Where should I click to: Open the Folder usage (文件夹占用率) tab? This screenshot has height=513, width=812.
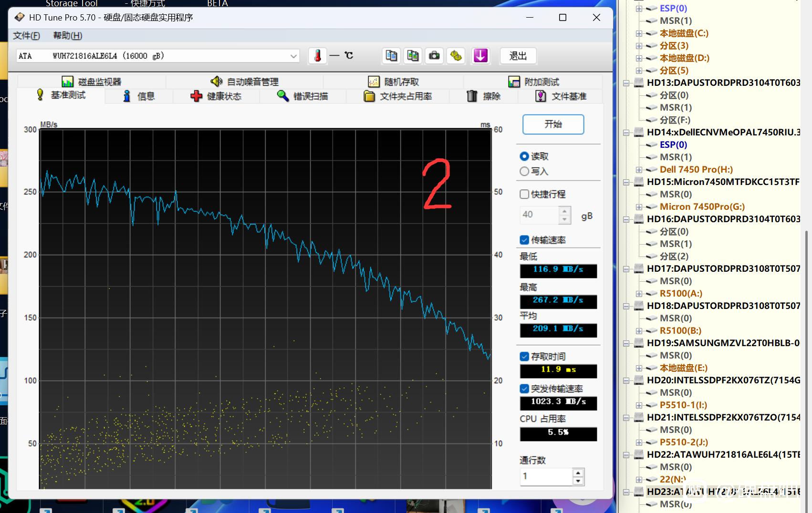click(398, 96)
